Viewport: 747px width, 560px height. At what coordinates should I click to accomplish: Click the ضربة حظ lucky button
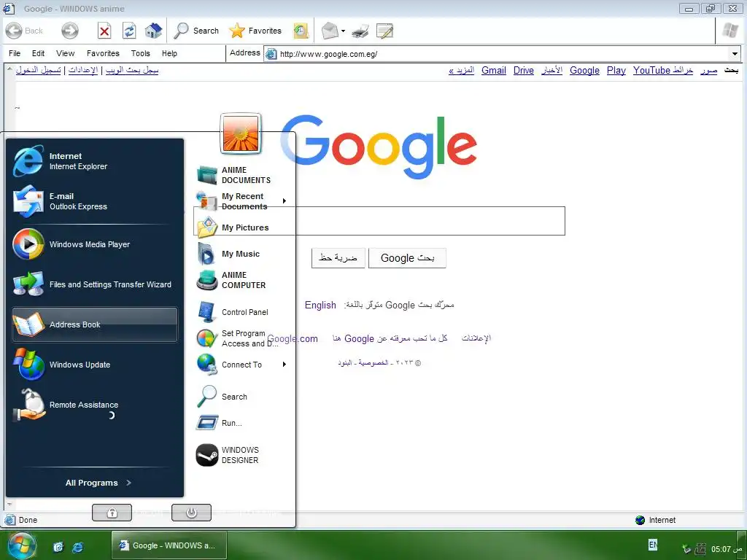tap(338, 258)
